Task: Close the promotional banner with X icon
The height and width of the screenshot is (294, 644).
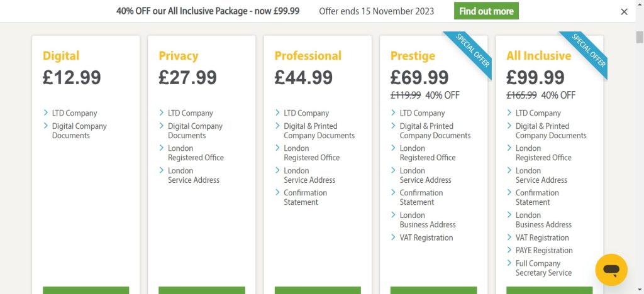Action: [624, 11]
